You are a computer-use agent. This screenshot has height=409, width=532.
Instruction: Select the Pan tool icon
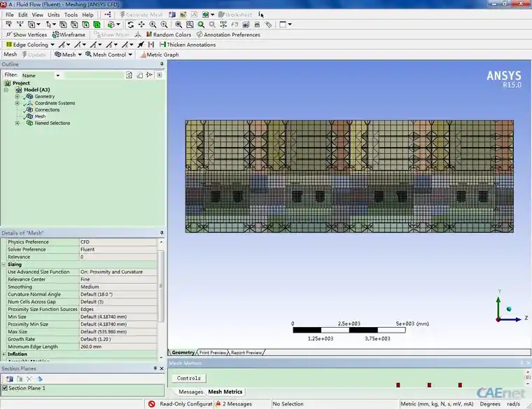click(x=141, y=25)
